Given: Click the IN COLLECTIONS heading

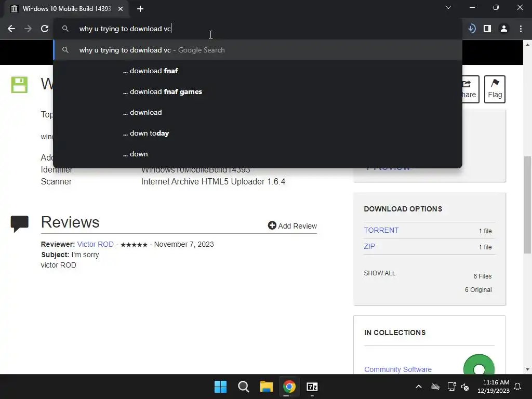Looking at the screenshot, I should click(x=395, y=332).
